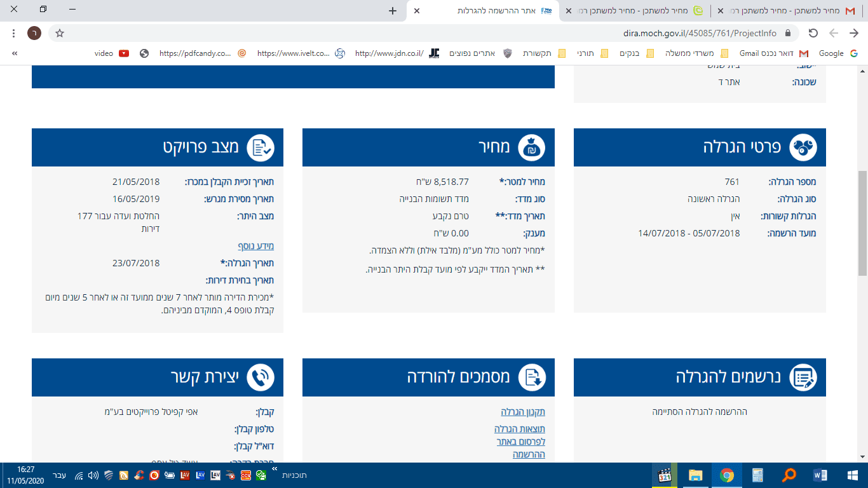Open the תקנון הגרלה document link

[x=523, y=412]
